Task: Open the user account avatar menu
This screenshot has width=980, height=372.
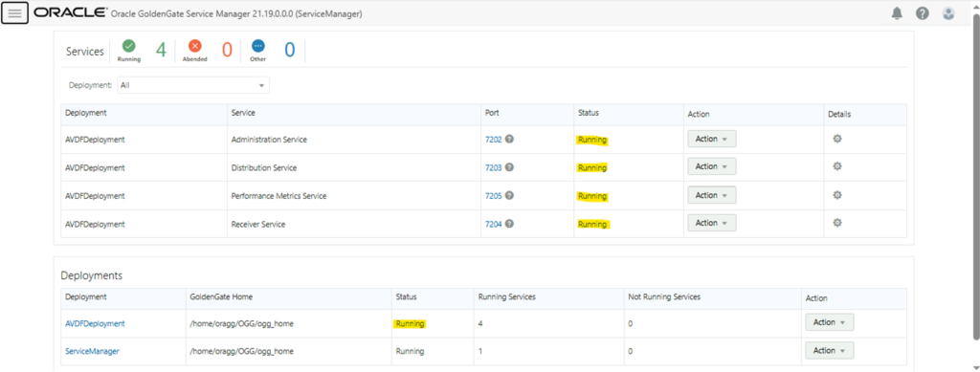Action: pyautogui.click(x=948, y=13)
